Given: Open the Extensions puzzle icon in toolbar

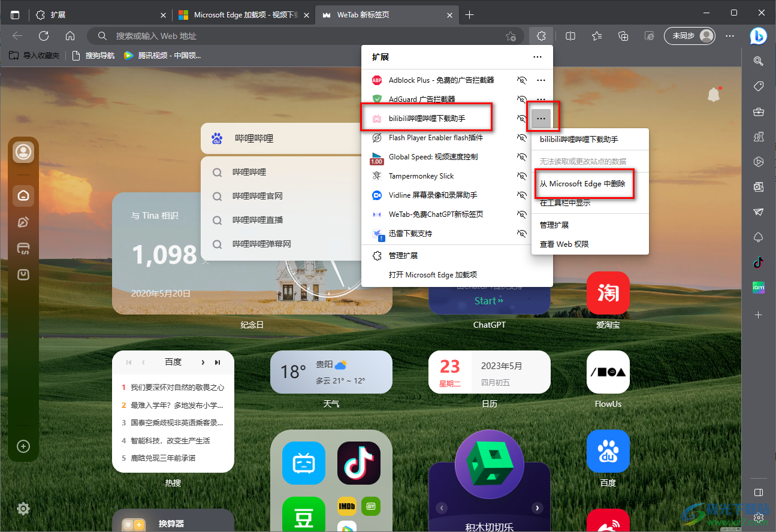Looking at the screenshot, I should [x=541, y=36].
